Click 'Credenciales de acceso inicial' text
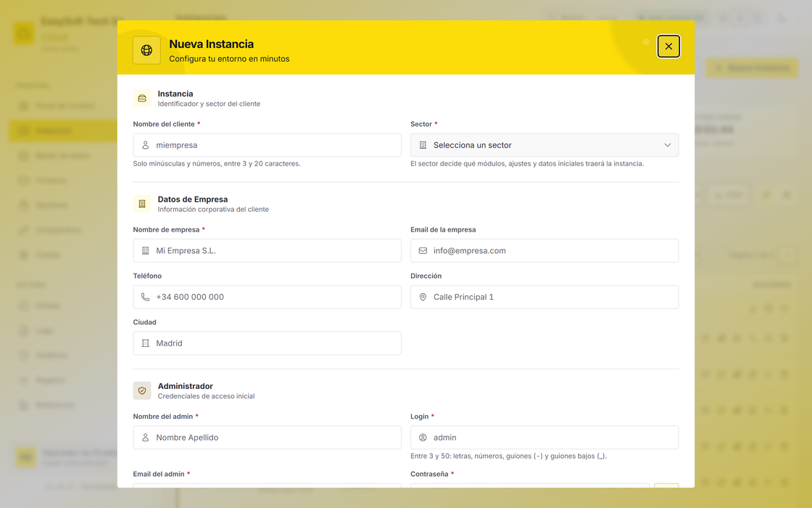 (x=206, y=396)
